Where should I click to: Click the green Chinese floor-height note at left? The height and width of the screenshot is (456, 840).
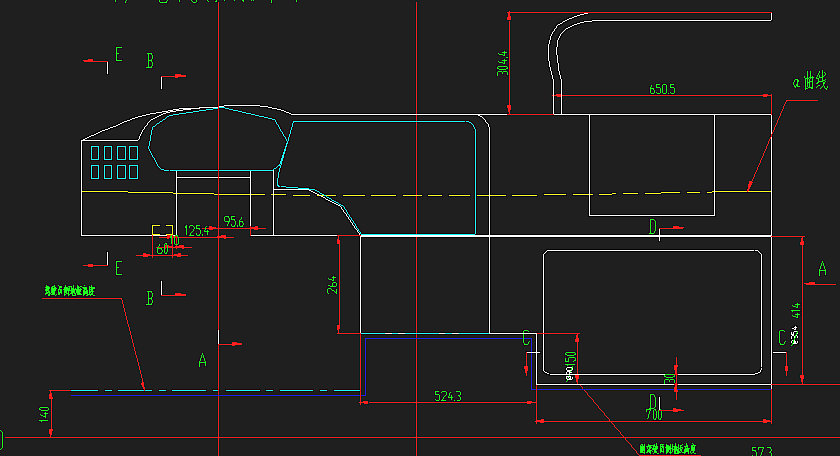[x=70, y=291]
